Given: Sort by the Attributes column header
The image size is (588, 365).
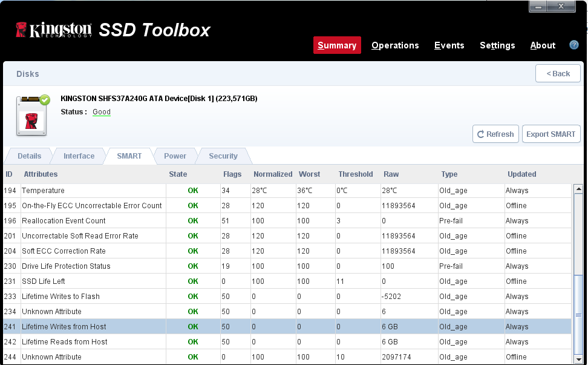Looking at the screenshot, I should [x=41, y=174].
